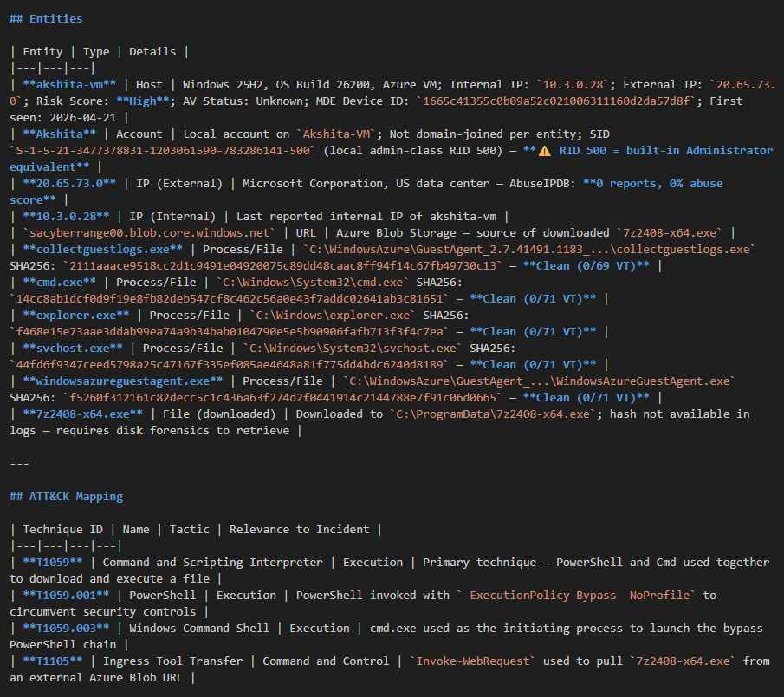784x697 pixels.
Task: Click the explorer.exe hash starting f468e15e
Action: [x=230, y=333]
